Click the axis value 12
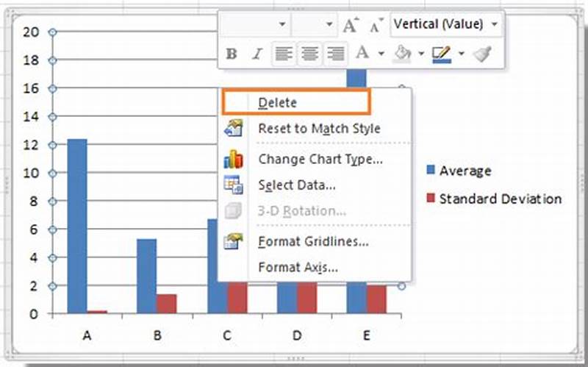 (x=31, y=145)
